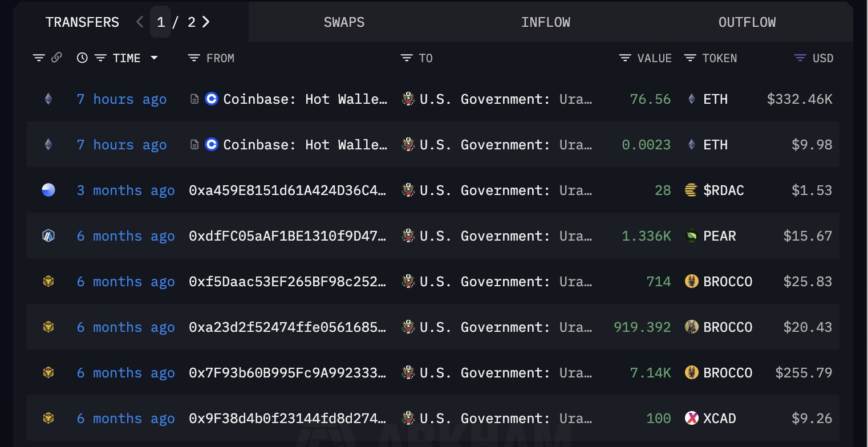Click the value 919.392
This screenshot has width=868, height=447.
[642, 327]
